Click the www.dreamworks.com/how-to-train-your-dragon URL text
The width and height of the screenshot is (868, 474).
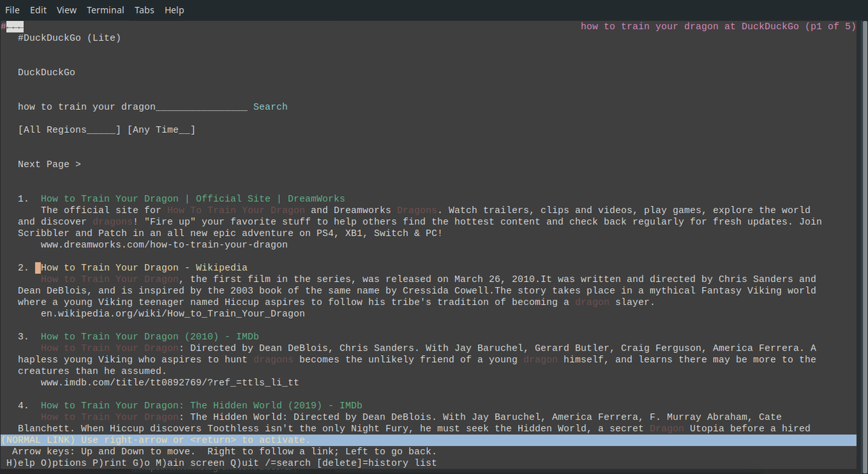(164, 245)
